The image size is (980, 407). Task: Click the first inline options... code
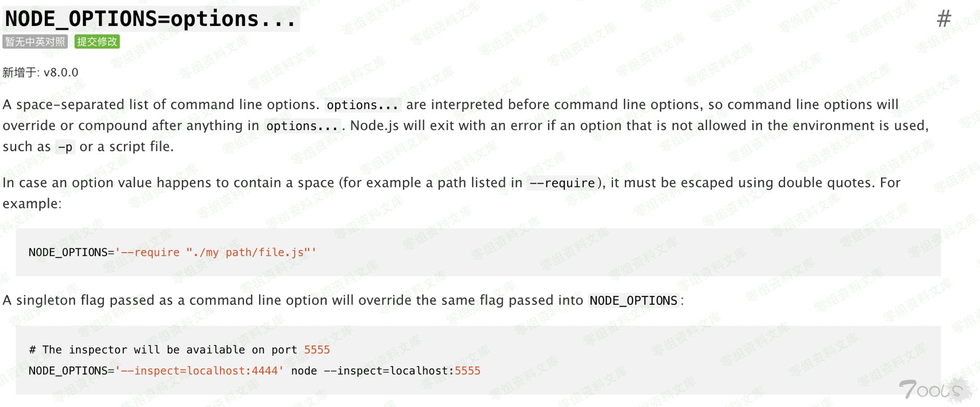362,105
